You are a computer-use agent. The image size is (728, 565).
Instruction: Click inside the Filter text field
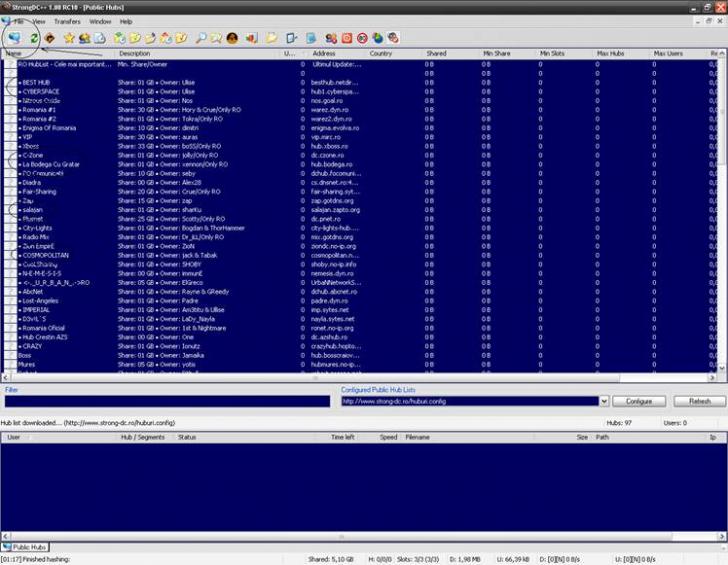point(166,401)
